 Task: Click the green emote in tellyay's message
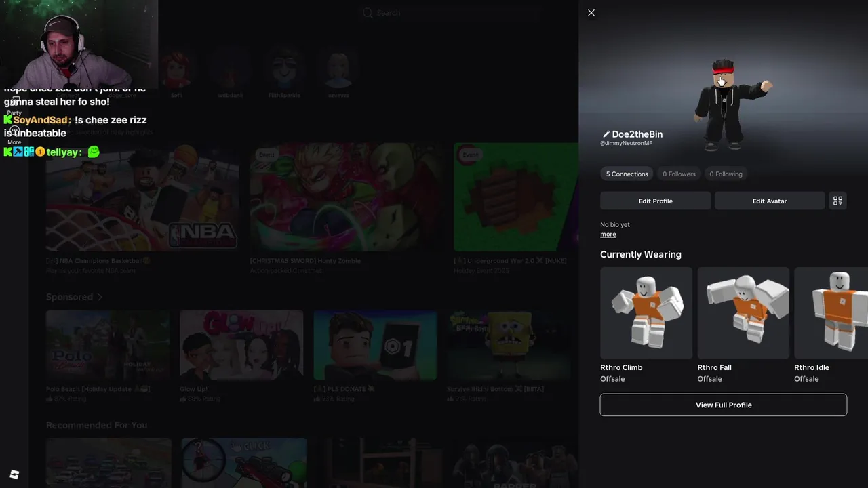coord(94,152)
